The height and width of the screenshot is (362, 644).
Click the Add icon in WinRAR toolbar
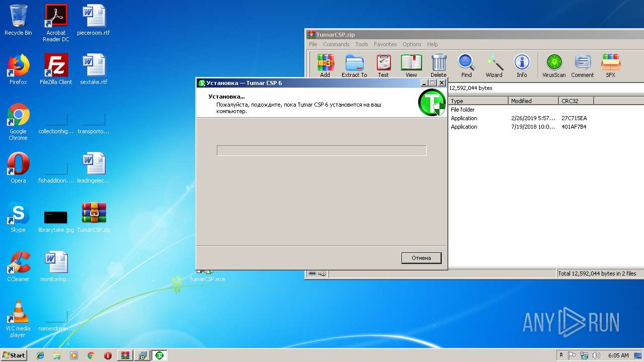tap(325, 66)
